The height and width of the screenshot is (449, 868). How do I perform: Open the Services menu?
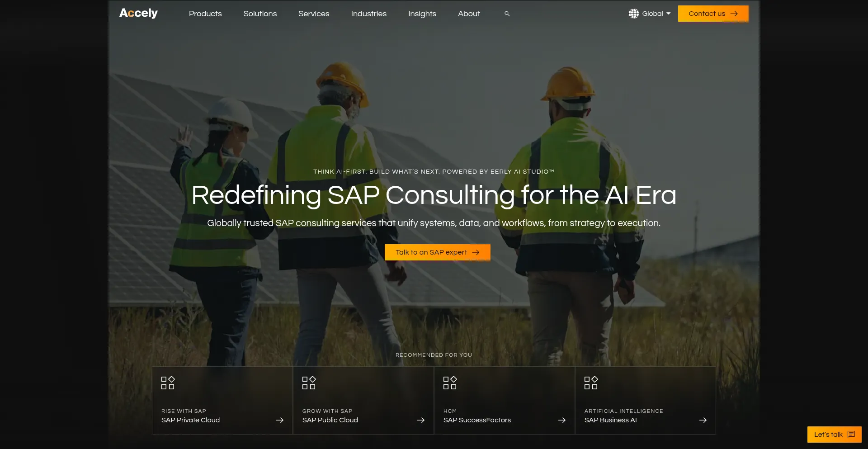314,14
